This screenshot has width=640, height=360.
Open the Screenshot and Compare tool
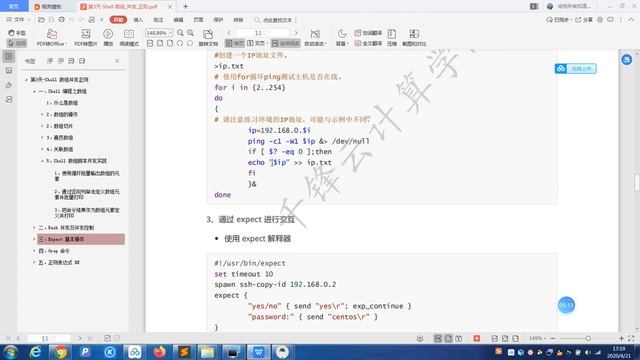point(414,38)
